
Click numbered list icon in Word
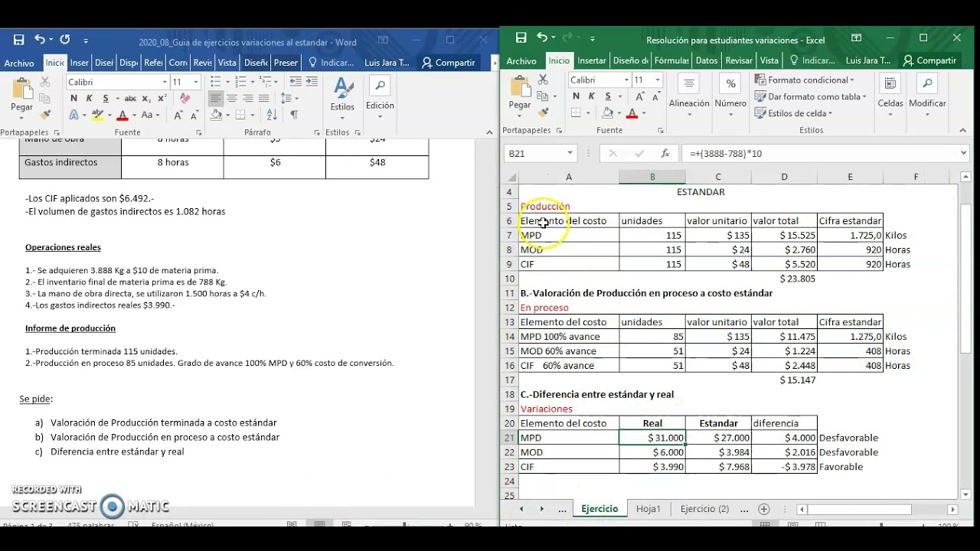241,81
